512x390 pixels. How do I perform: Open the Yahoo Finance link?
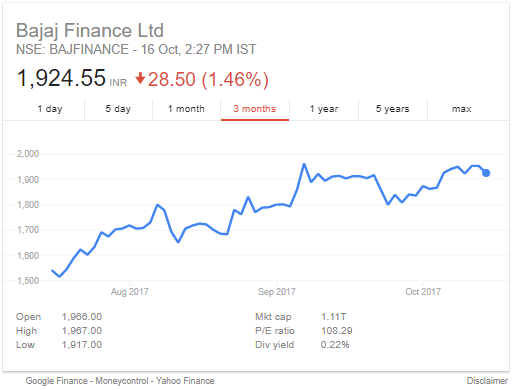185,381
